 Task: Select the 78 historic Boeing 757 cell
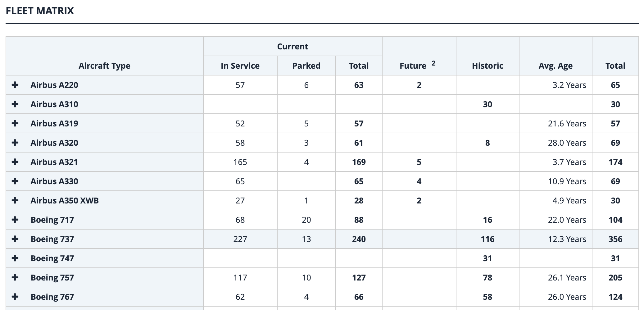coord(488,278)
